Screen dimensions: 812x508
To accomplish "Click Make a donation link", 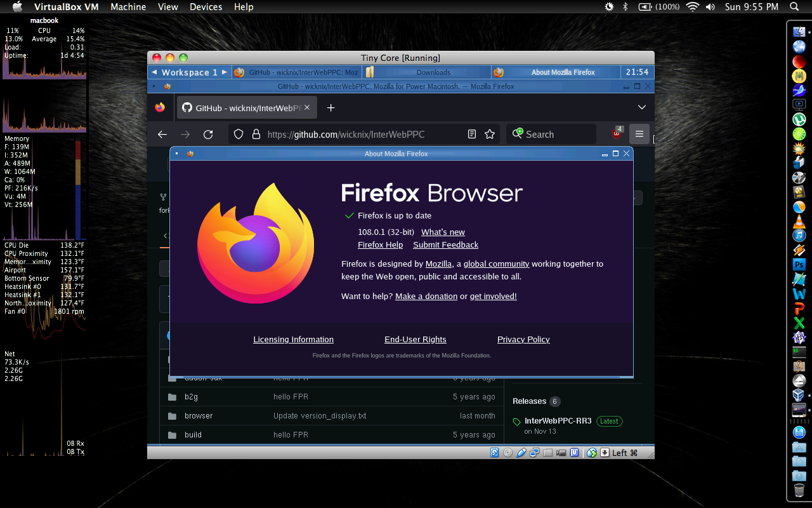I will click(x=426, y=297).
